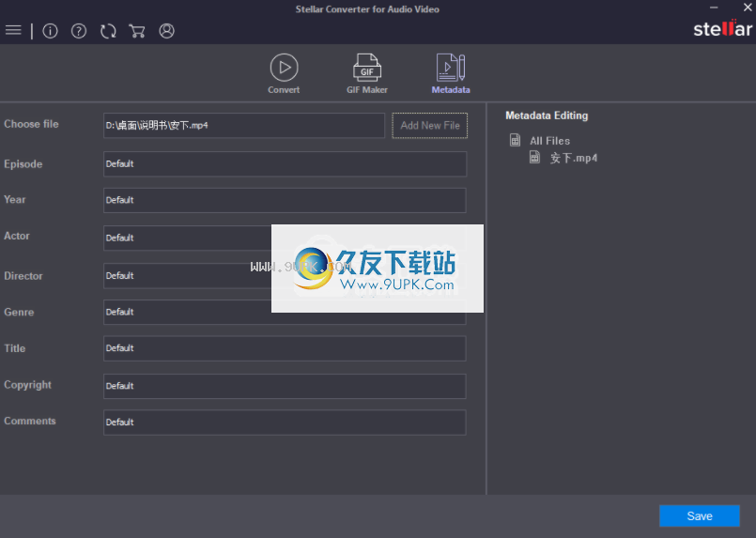Screen dimensions: 756x538
Task: Click the Copyright input field
Action: point(285,386)
